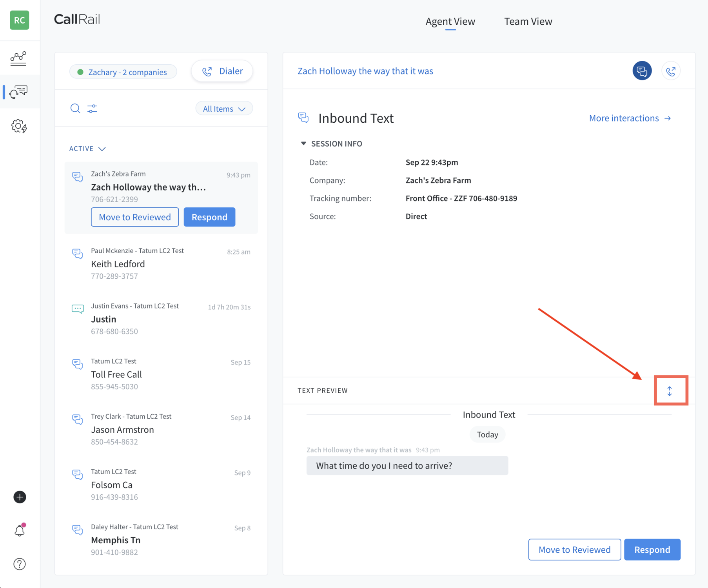The width and height of the screenshot is (708, 588).
Task: Toggle the text preview expand arrows
Action: pyautogui.click(x=670, y=391)
